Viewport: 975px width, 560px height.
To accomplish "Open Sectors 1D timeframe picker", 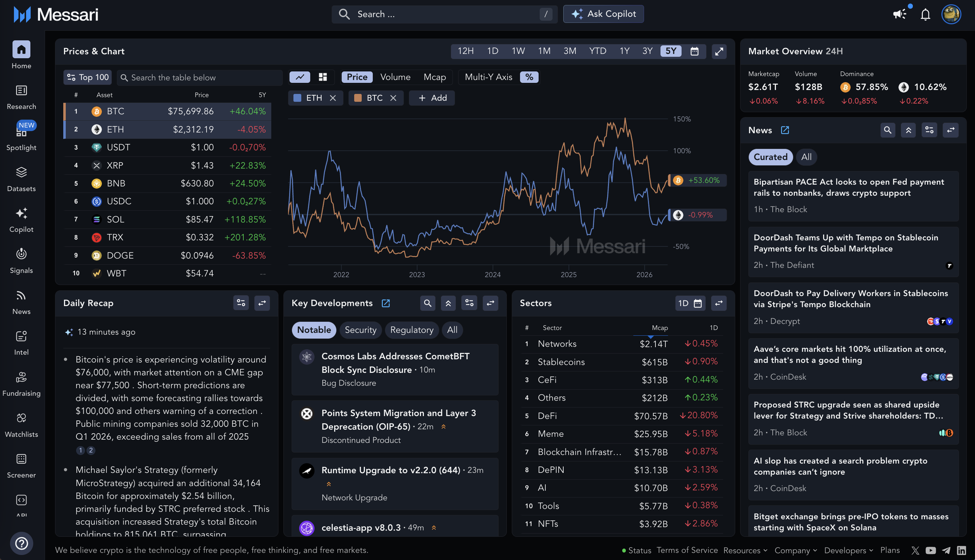I will (x=689, y=303).
